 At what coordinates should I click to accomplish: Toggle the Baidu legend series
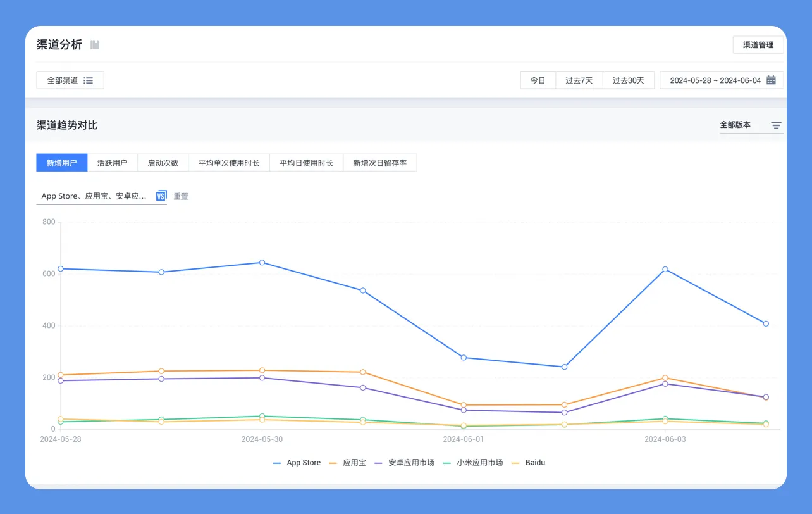click(528, 463)
